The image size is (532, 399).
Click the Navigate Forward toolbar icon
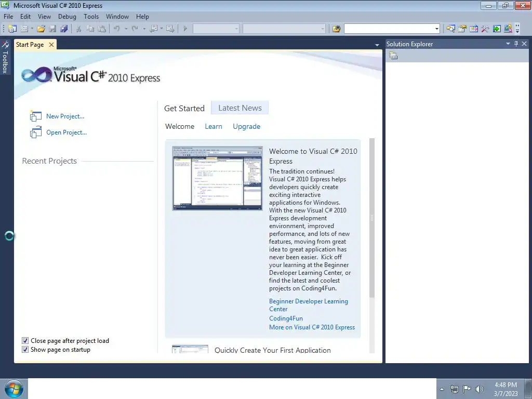(170, 29)
